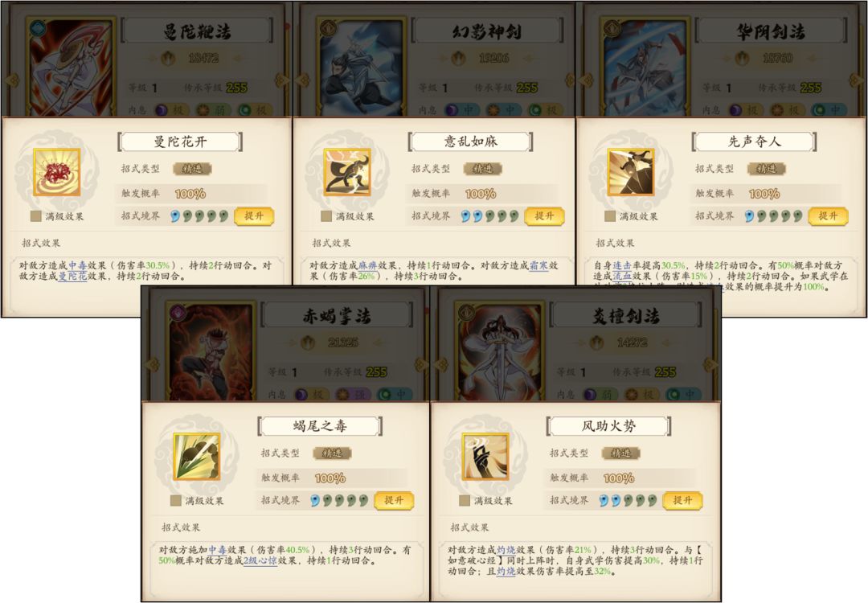
Task: Enable 满级效果 checkbox under 意乱如麻
Action: point(326,216)
